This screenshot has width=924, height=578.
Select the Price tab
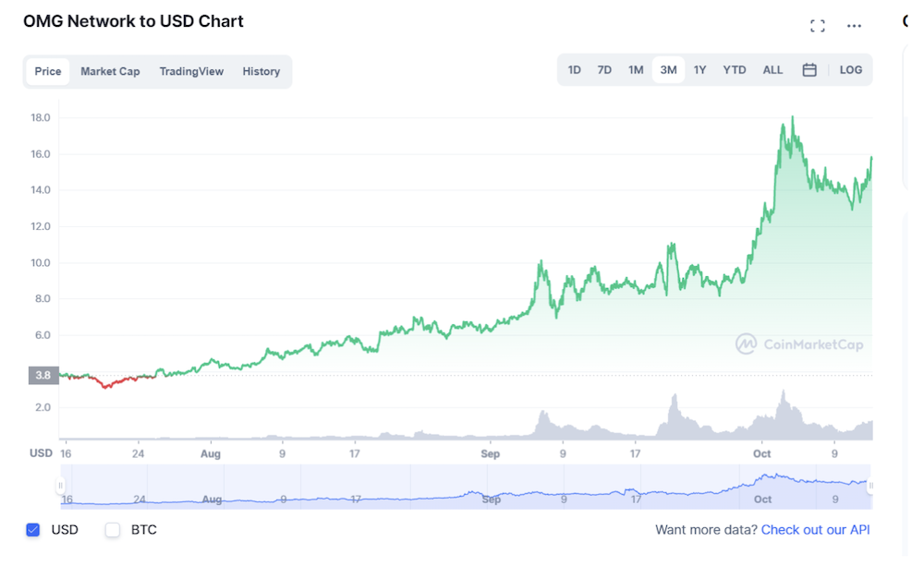pos(48,71)
